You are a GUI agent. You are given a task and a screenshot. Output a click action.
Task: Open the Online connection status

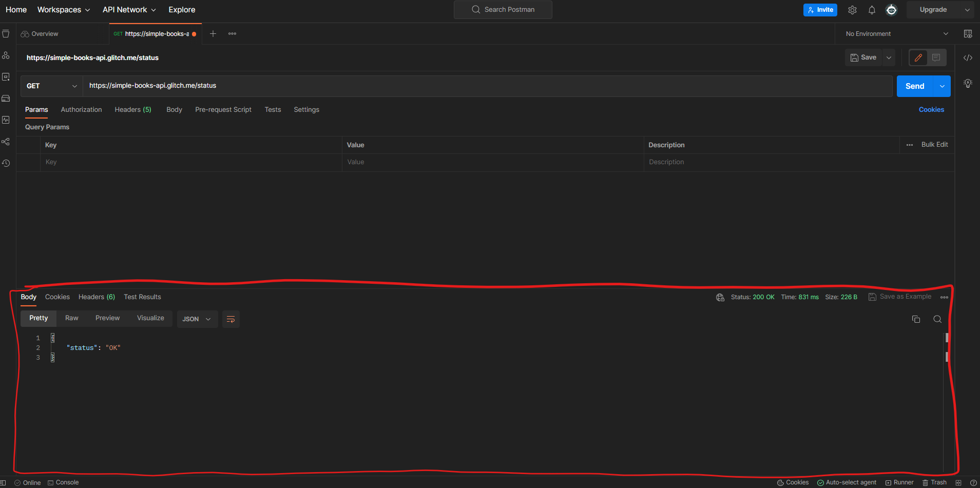point(28,482)
